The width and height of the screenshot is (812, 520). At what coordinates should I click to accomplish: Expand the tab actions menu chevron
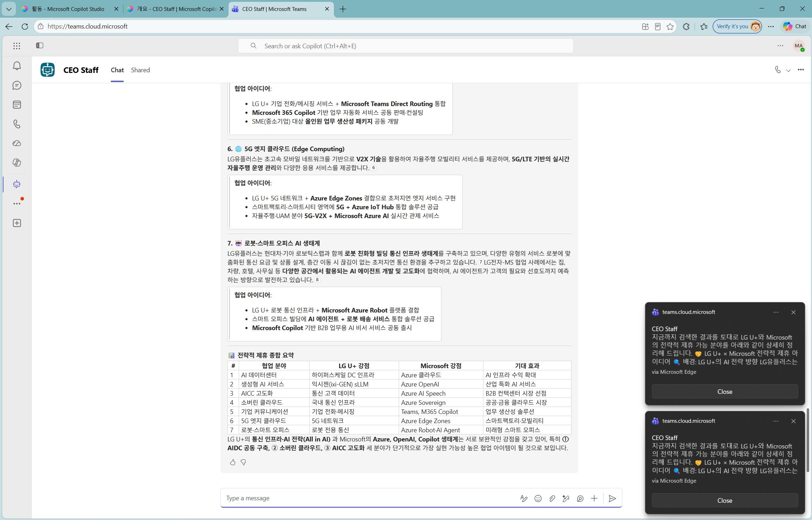(9, 9)
